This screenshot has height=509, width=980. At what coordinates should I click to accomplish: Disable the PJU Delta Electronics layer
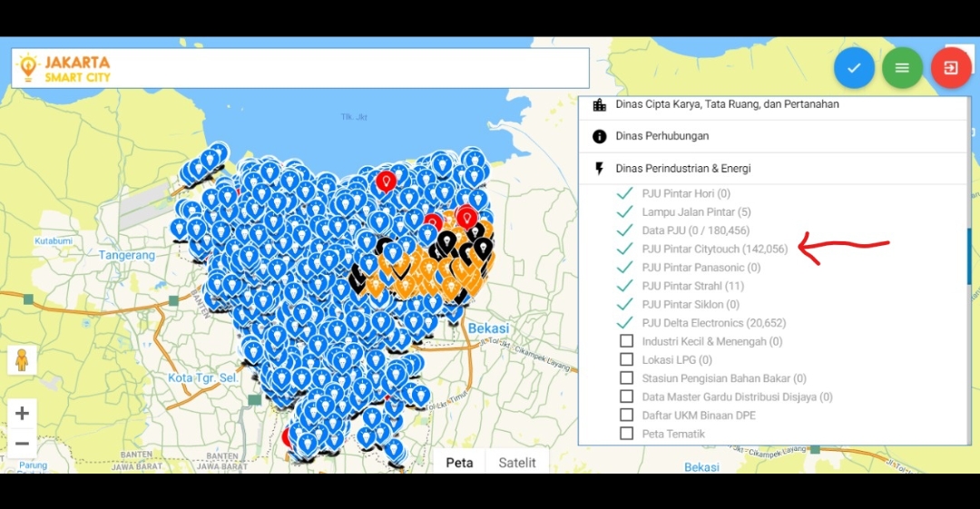tap(624, 323)
